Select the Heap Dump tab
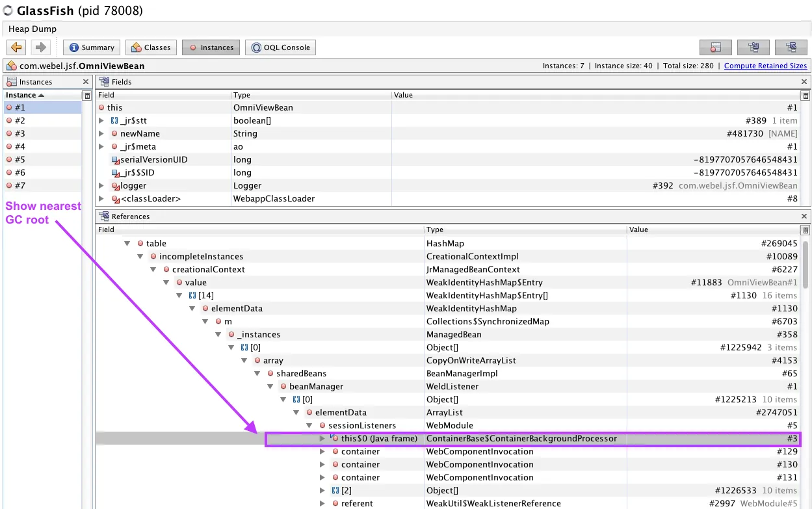 tap(33, 29)
